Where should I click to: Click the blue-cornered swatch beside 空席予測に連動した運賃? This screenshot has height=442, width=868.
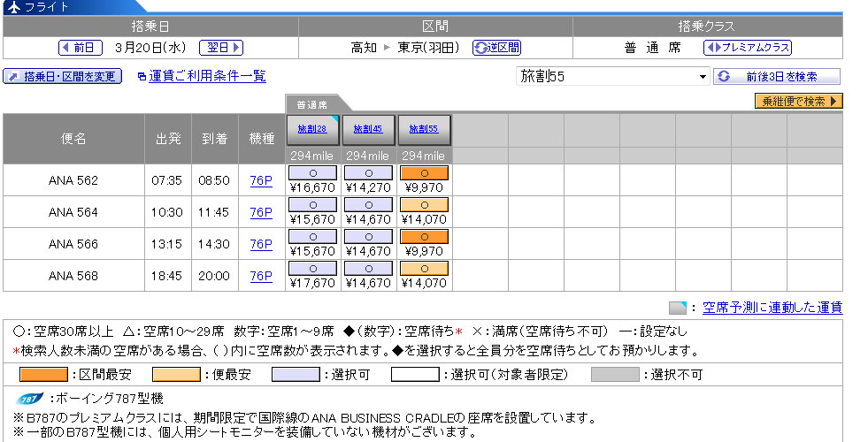[678, 308]
